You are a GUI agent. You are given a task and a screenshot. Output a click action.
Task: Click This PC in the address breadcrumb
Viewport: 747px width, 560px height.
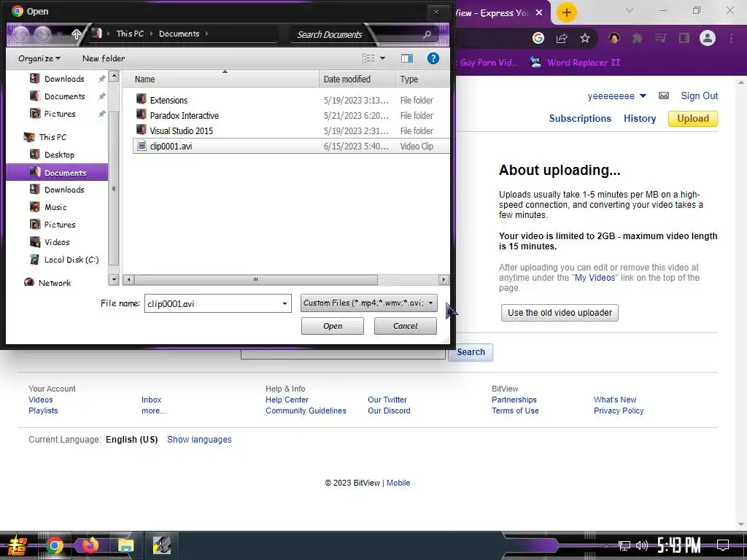[130, 34]
